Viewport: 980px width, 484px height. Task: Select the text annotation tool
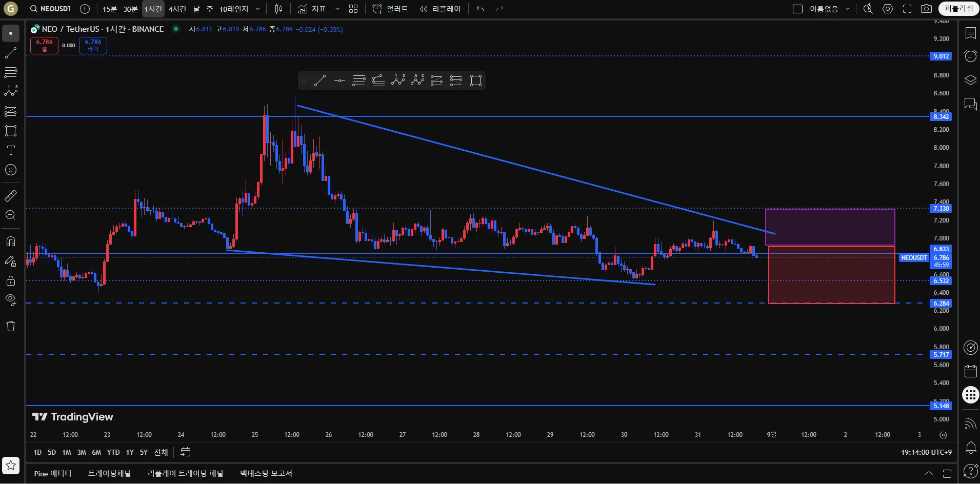(11, 150)
